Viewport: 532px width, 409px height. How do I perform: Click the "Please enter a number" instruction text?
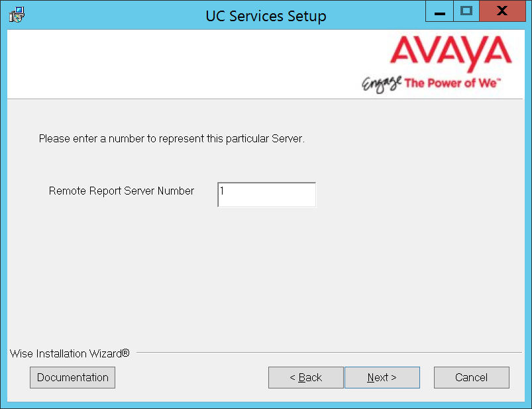coord(172,138)
